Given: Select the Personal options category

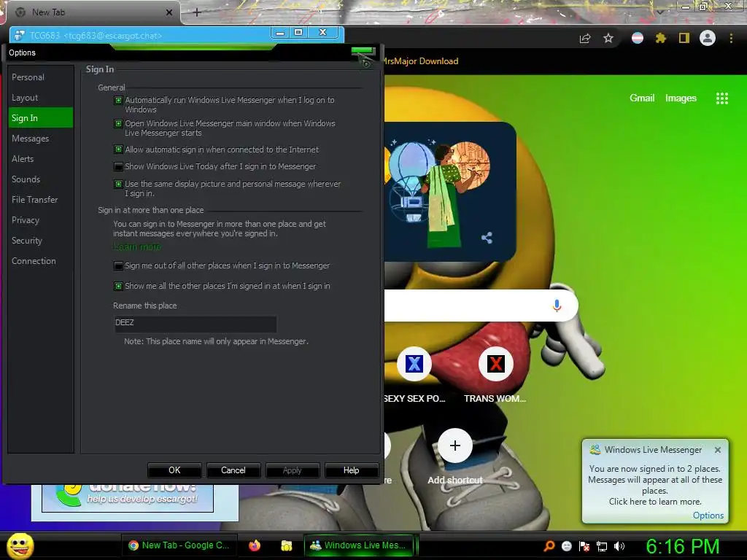Looking at the screenshot, I should click(x=41, y=77).
